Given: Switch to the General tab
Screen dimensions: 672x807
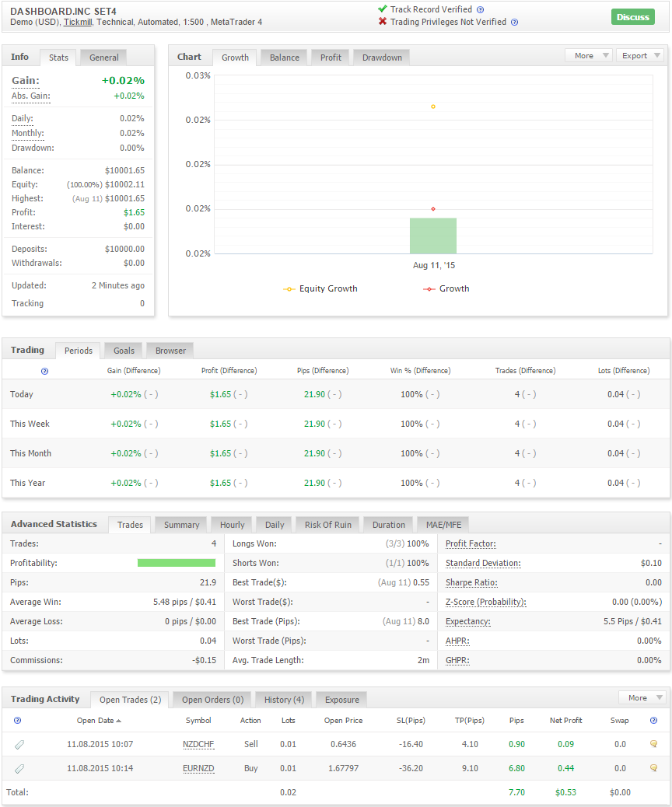Looking at the screenshot, I should coord(103,58).
